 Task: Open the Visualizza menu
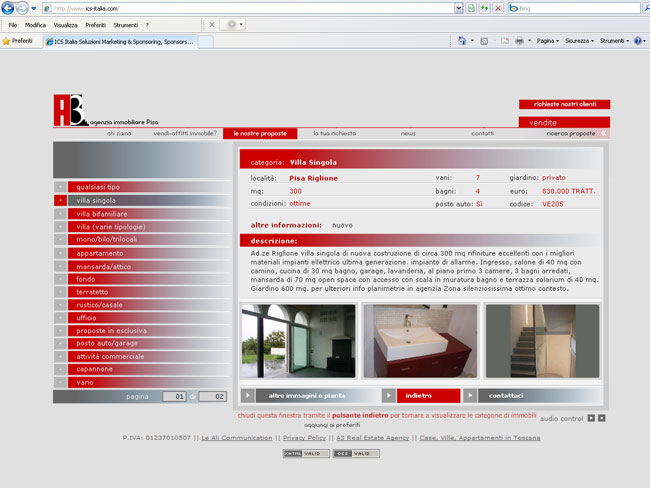(65, 25)
